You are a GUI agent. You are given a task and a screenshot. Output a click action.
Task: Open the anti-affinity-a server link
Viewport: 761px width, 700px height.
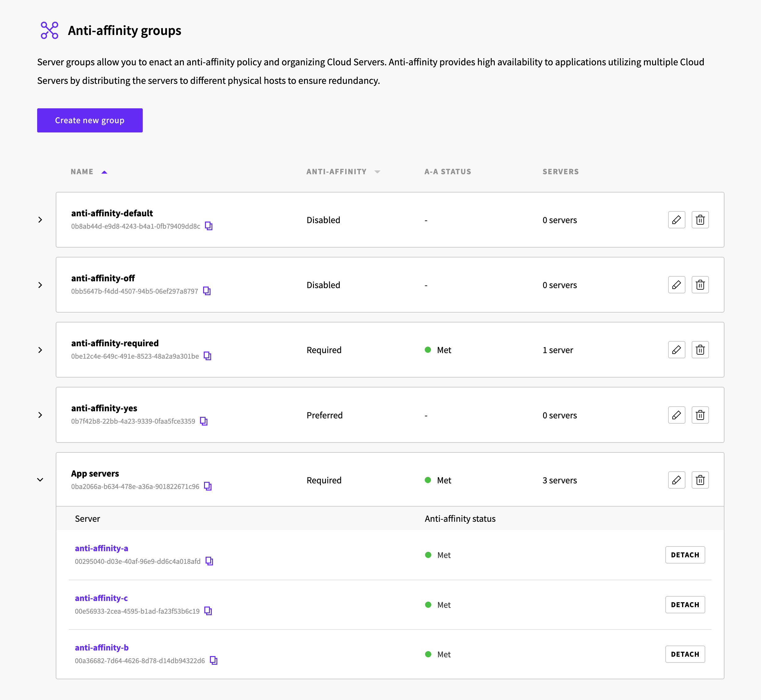102,548
